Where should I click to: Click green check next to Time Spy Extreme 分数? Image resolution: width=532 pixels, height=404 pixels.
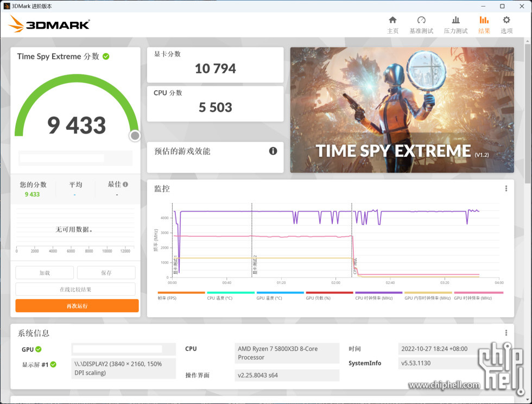[x=106, y=56]
